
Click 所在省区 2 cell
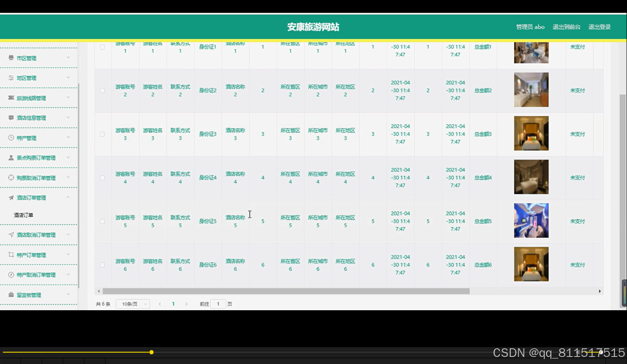click(290, 91)
